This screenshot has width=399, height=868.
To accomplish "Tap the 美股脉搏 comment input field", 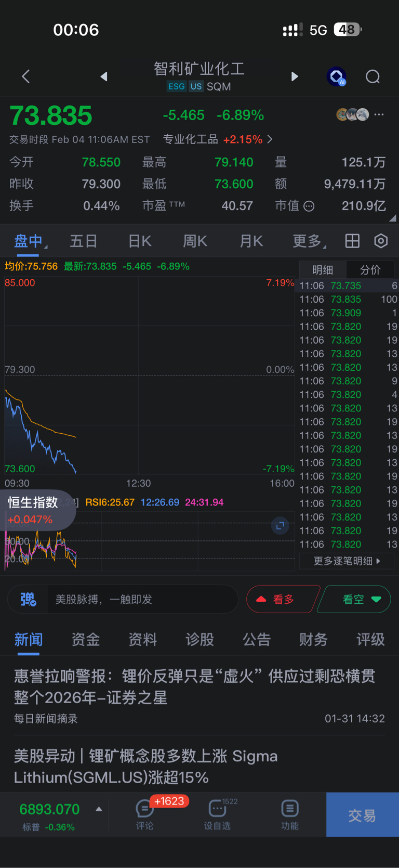I will point(142,599).
